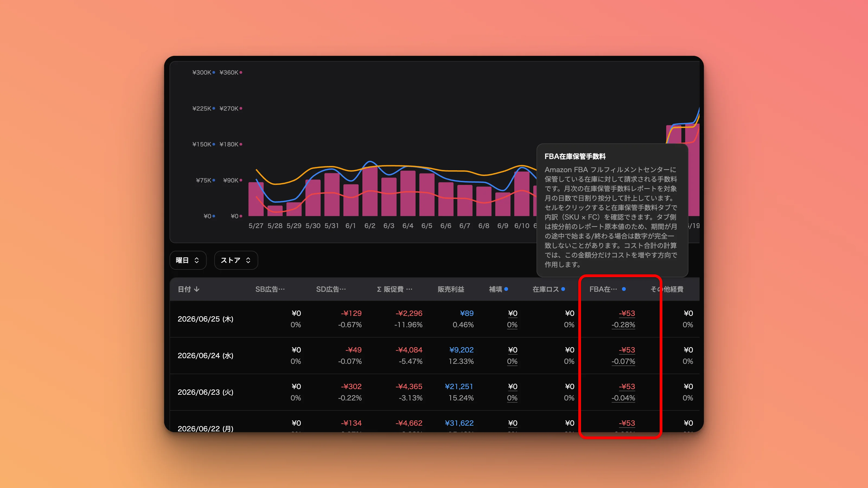Viewport: 868px width, 488px height.
Task: Click -¥53 FBA fee for 06/25
Action: tap(627, 313)
